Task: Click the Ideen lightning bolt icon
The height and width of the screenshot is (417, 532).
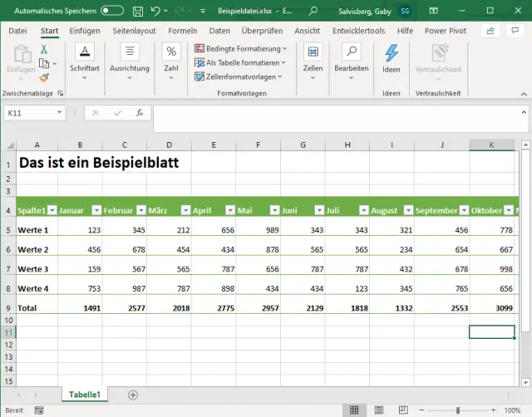Action: tap(391, 53)
